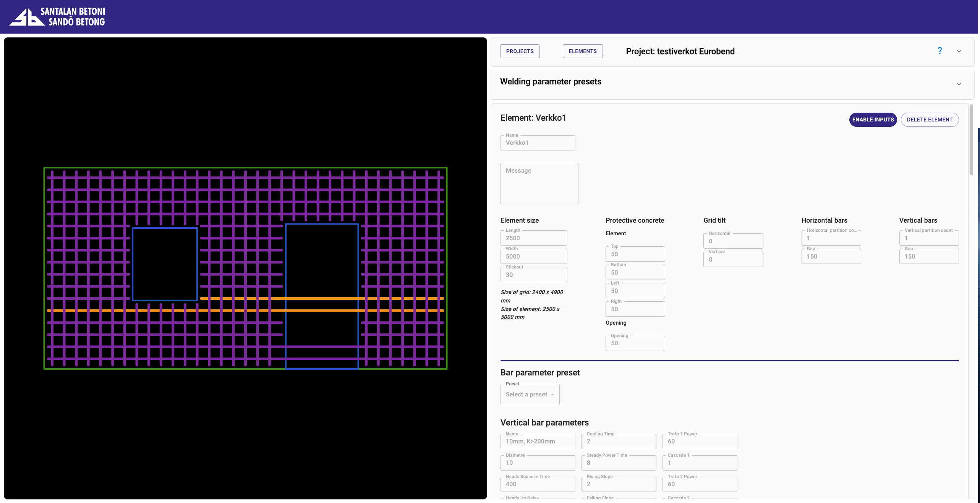Click the Grid tilt Horizontal field
The width and height of the screenshot is (980, 503).
click(733, 241)
